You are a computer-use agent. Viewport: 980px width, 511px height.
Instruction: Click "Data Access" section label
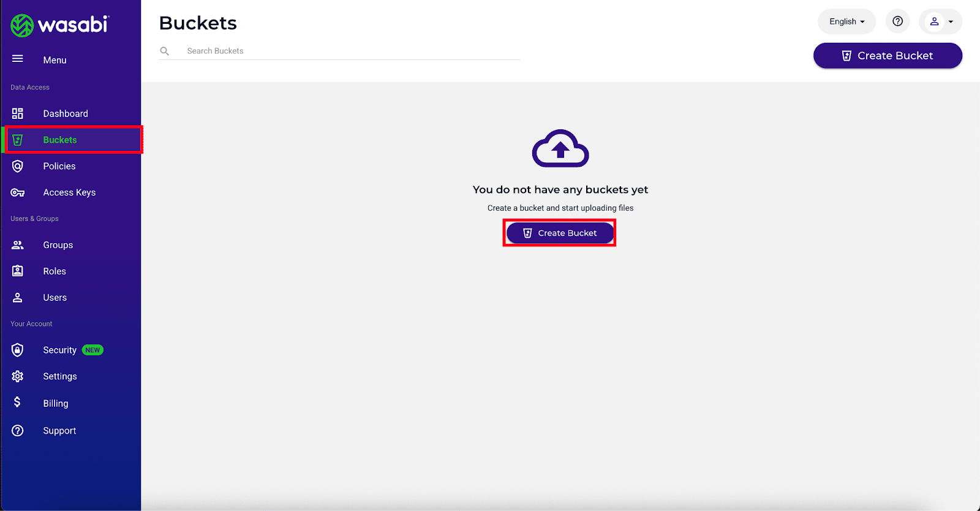click(30, 88)
